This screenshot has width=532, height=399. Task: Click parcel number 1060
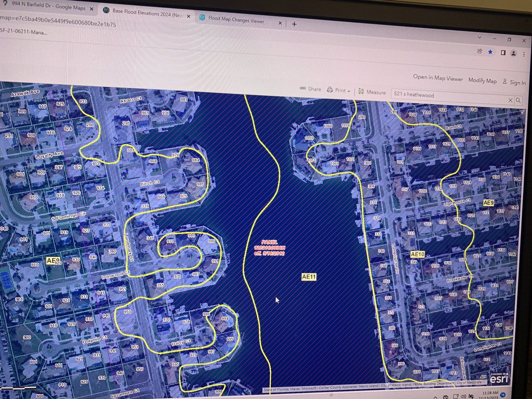coord(328,126)
